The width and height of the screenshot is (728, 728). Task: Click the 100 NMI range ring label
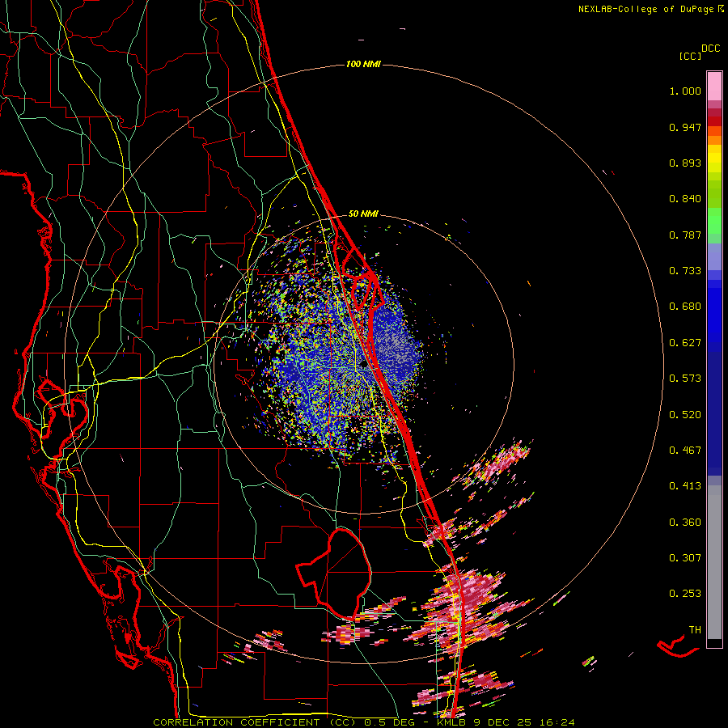363,64
